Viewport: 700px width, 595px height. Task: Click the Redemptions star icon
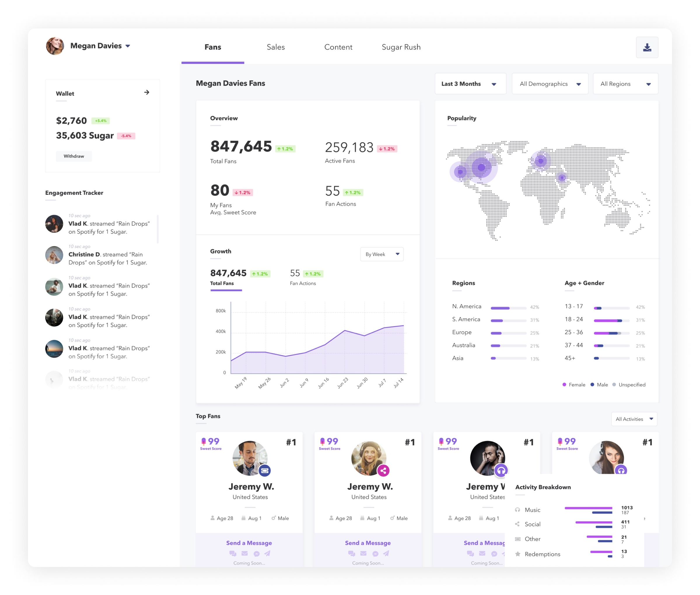[x=518, y=554]
